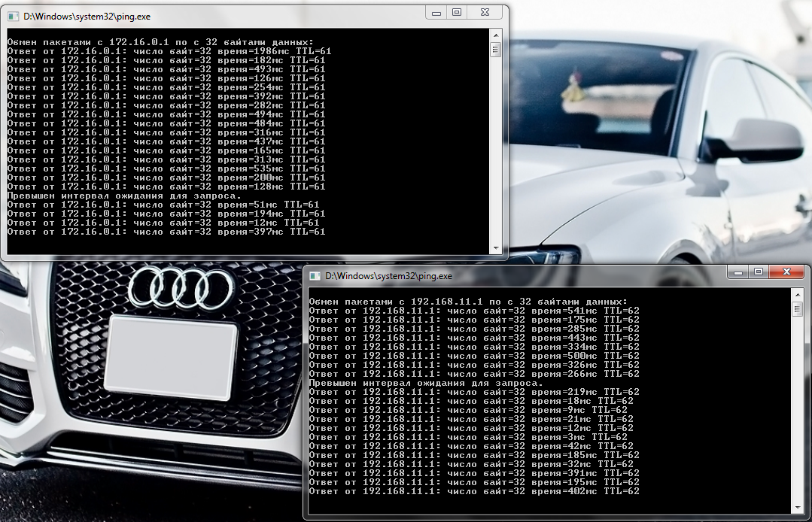Click the timeout line 'Превышен интервал' in the 192.168.11.1 window
Viewport: 812px width, 522px height.
click(x=426, y=383)
